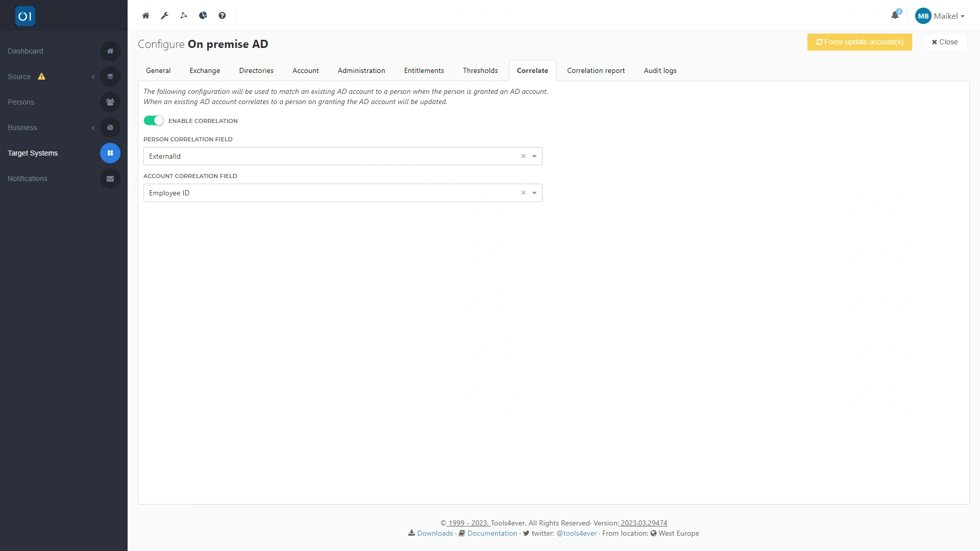Click the Target Systems grid icon
Image resolution: width=980 pixels, height=551 pixels.
(x=110, y=153)
